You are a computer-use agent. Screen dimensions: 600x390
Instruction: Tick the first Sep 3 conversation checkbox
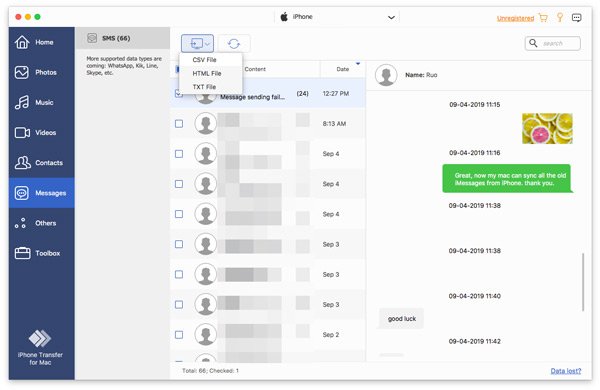pyautogui.click(x=179, y=244)
